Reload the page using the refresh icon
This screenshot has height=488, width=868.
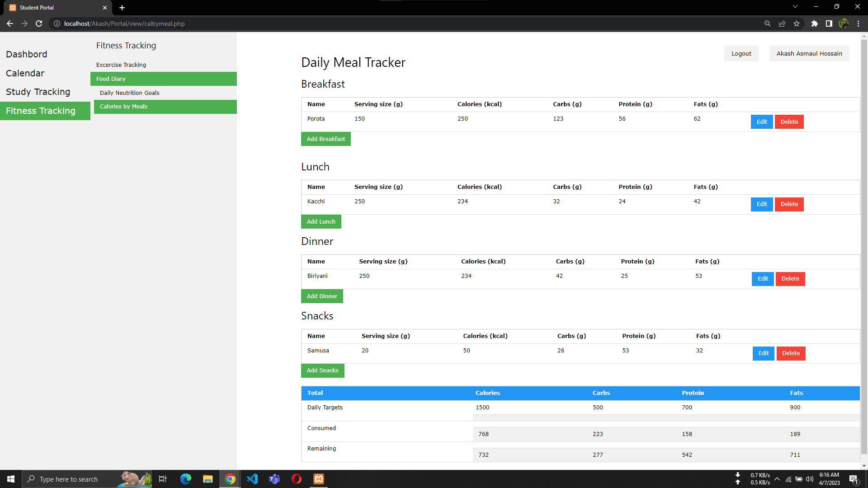pos(39,23)
